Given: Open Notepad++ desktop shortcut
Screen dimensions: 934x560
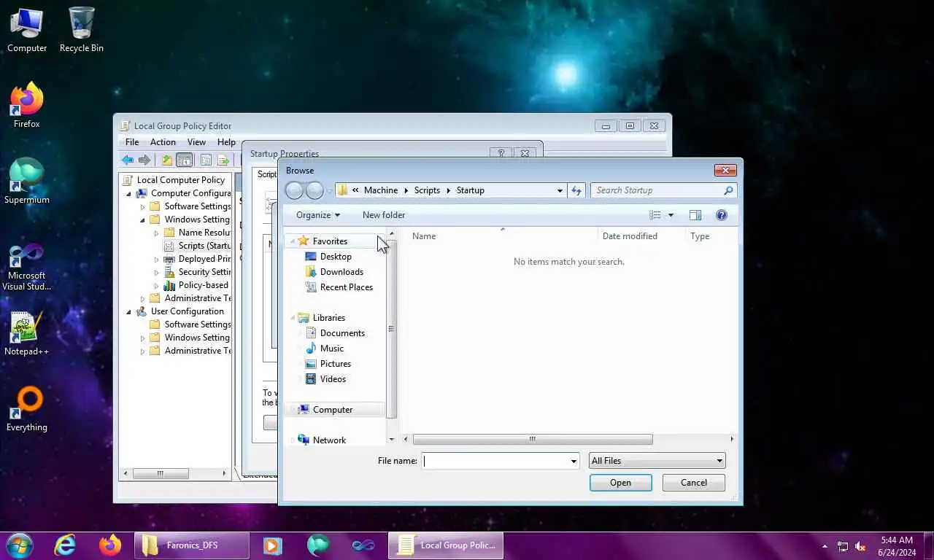Looking at the screenshot, I should click(x=26, y=334).
